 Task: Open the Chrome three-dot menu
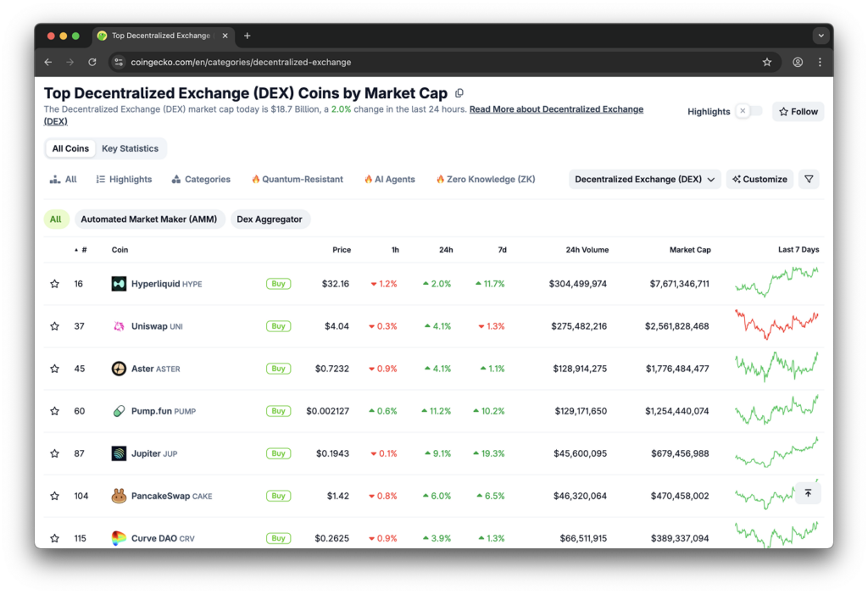point(820,62)
